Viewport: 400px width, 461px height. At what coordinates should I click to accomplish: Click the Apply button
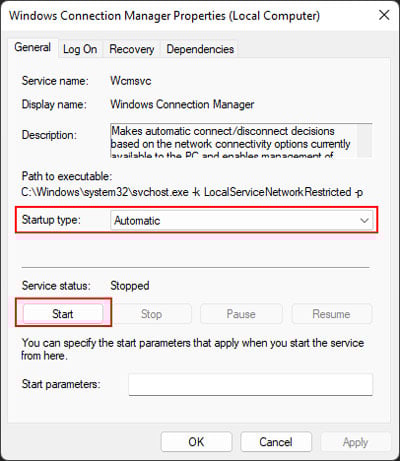coord(355,442)
